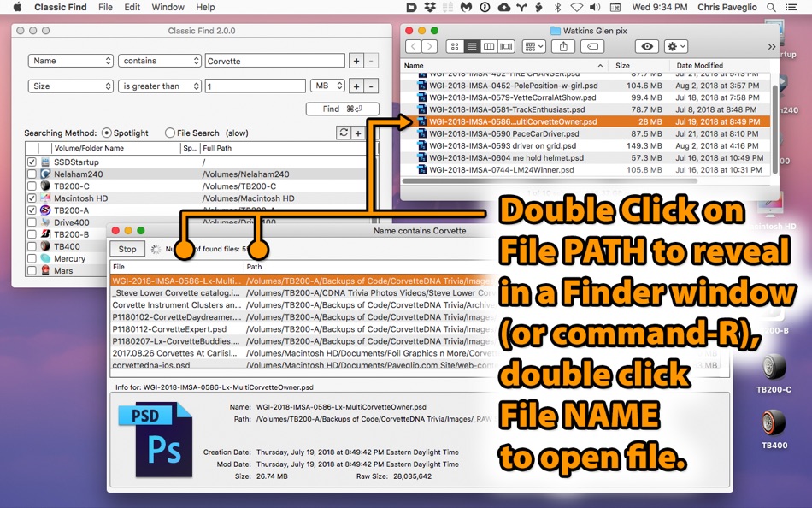Remove Size criterion with minus button
Viewport: 812px width, 508px height.
tap(371, 86)
